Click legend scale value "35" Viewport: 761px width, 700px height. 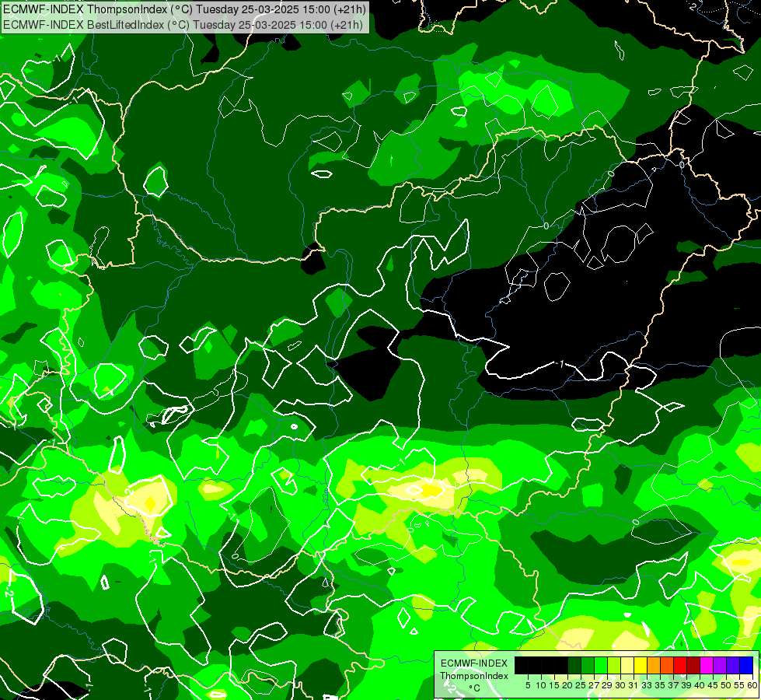tap(661, 685)
